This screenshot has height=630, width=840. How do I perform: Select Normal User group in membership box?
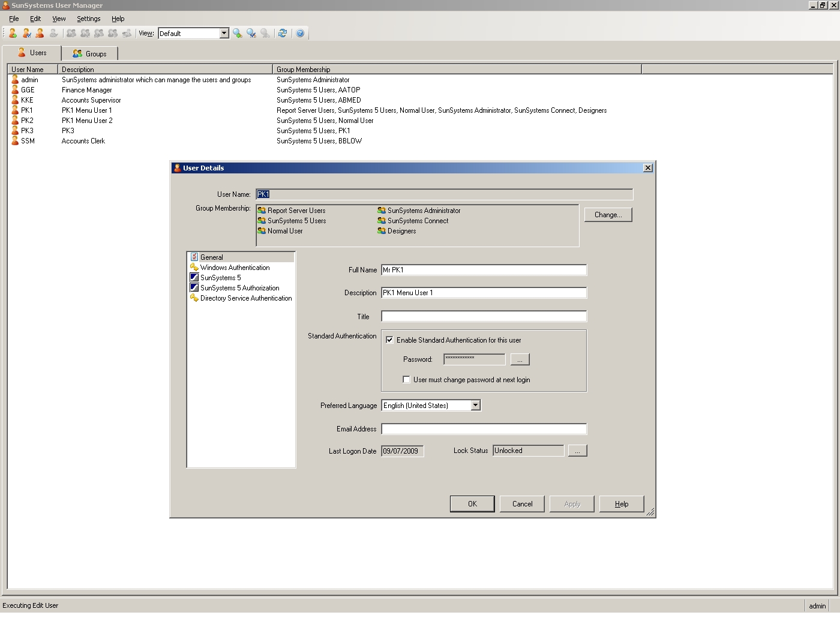[x=280, y=231]
